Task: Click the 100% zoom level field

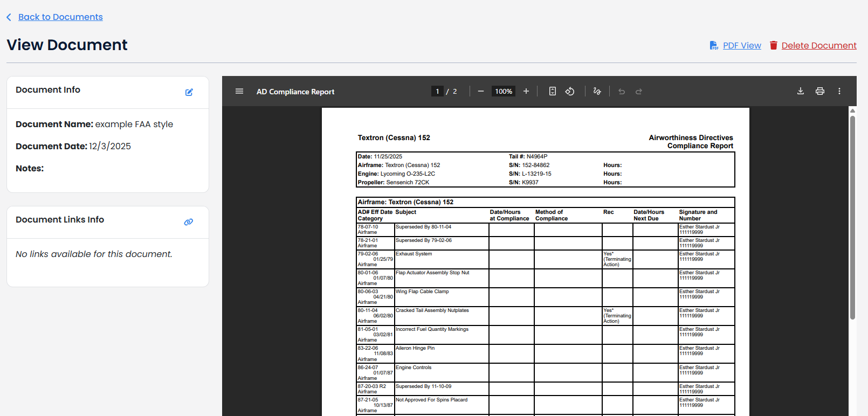Action: (504, 92)
